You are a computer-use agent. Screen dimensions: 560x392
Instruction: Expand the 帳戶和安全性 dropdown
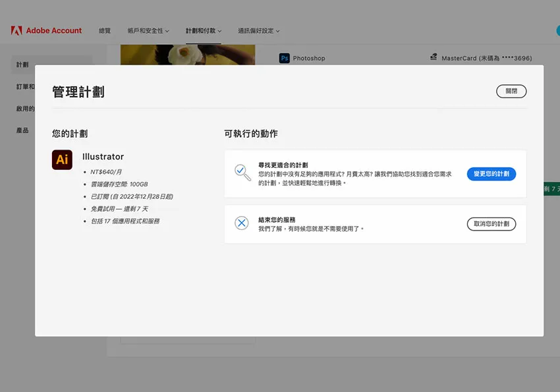coord(148,31)
